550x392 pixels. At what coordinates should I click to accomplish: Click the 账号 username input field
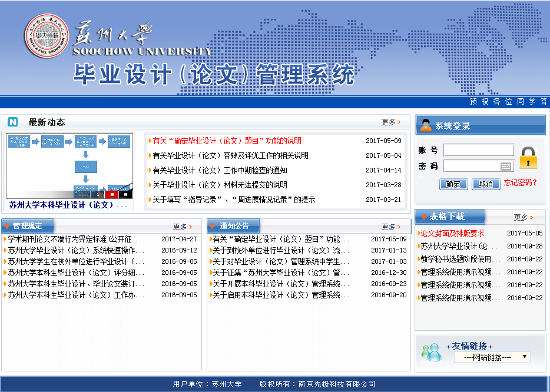click(478, 150)
